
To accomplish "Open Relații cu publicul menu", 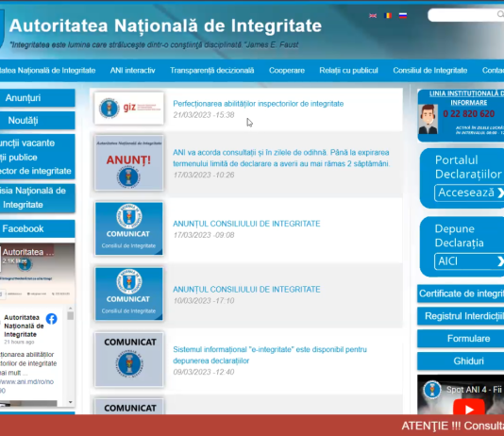I will (349, 71).
